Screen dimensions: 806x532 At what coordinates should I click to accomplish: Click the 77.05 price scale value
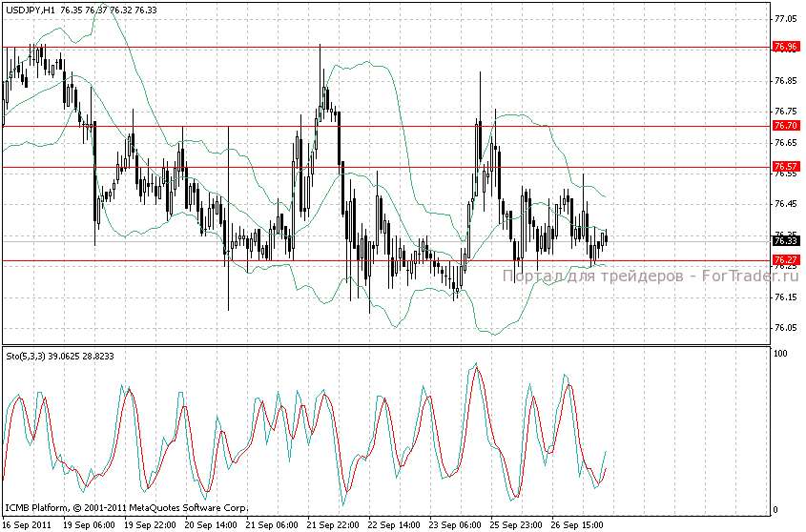point(785,19)
